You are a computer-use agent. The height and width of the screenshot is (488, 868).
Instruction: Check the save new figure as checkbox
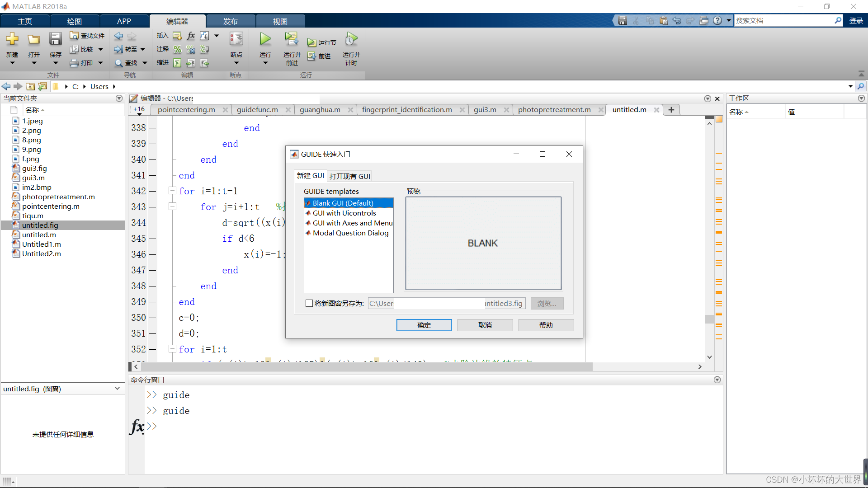[309, 304]
